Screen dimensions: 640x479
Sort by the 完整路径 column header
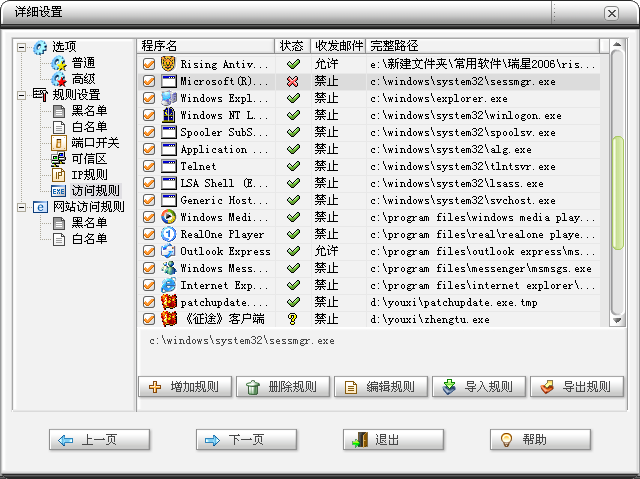click(483, 46)
